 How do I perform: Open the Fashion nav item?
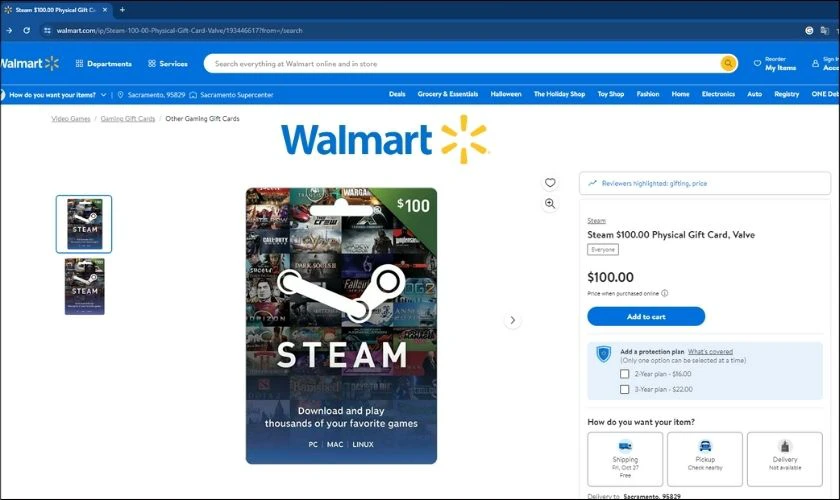648,94
